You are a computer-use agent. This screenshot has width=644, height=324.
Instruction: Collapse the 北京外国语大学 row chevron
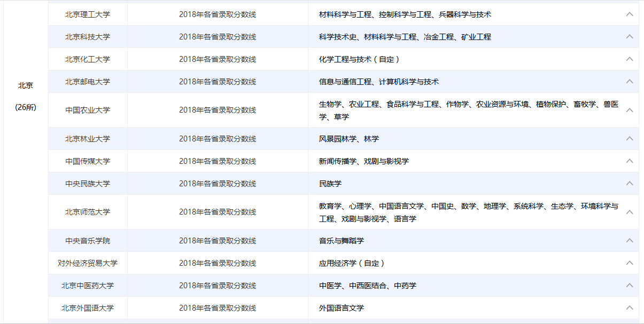click(630, 308)
